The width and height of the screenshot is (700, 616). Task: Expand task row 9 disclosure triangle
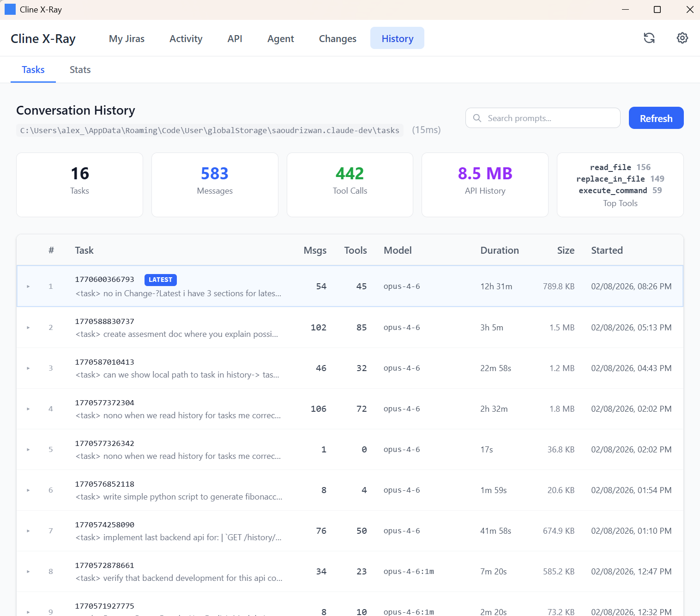point(28,612)
